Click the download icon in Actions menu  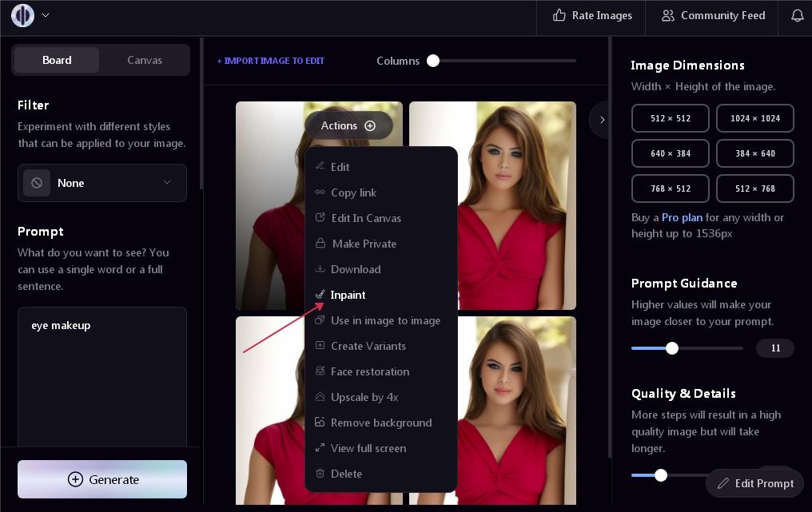[x=320, y=269]
